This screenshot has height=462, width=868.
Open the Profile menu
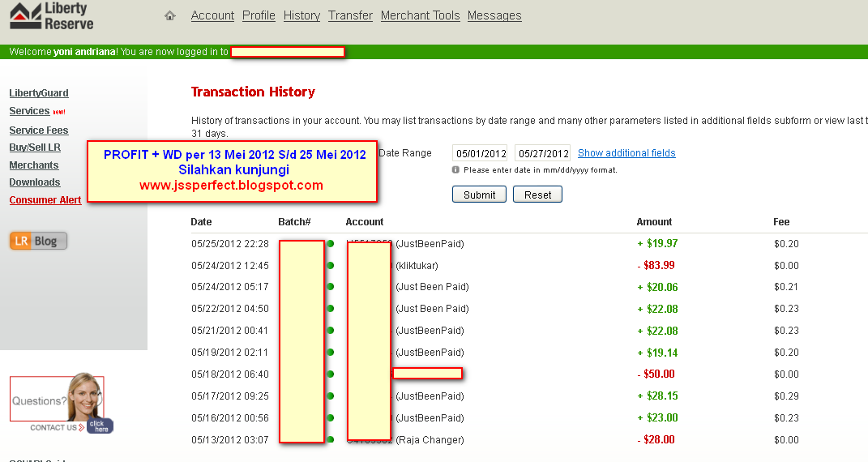click(x=259, y=15)
